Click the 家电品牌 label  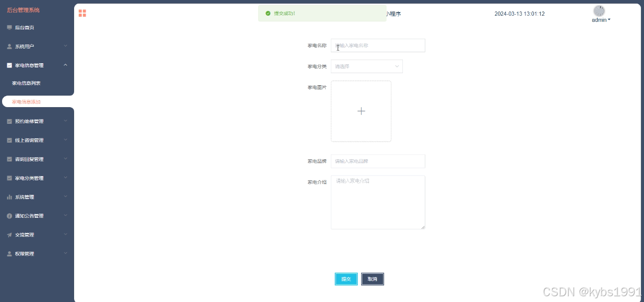click(317, 161)
